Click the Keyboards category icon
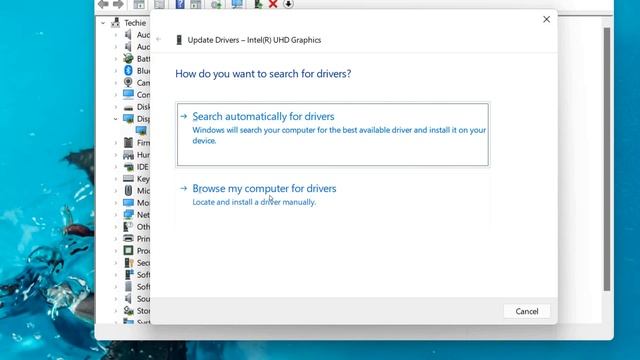640x360 pixels. [x=128, y=178]
